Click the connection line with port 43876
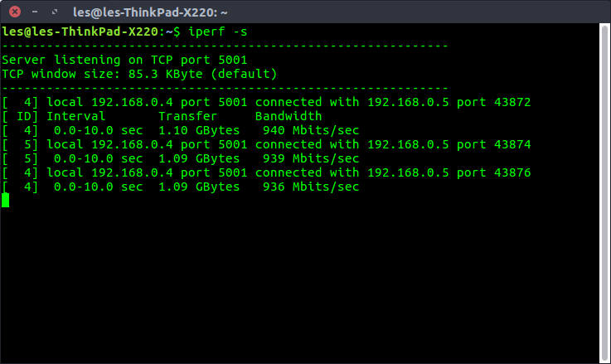Screen dimensions: 611x364 pyautogui.click(x=265, y=172)
